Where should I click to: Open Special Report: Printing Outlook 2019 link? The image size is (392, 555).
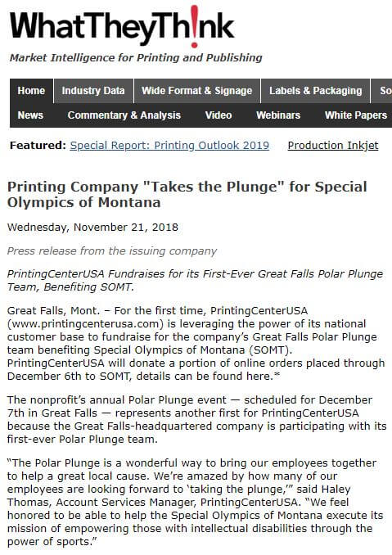pos(169,146)
